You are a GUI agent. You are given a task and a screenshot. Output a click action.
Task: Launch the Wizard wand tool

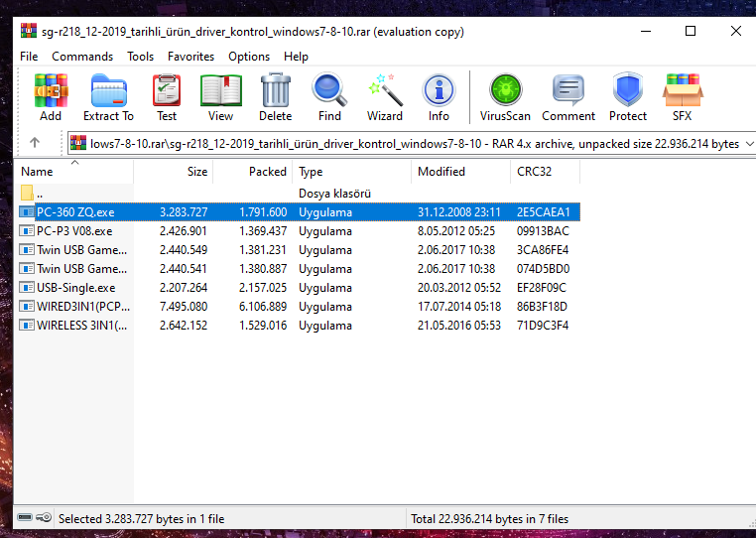[385, 90]
